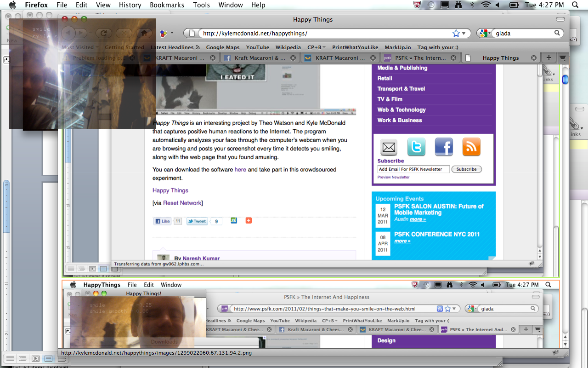The image size is (588, 368).
Task: Follow the Reset Network link
Action: click(x=182, y=203)
